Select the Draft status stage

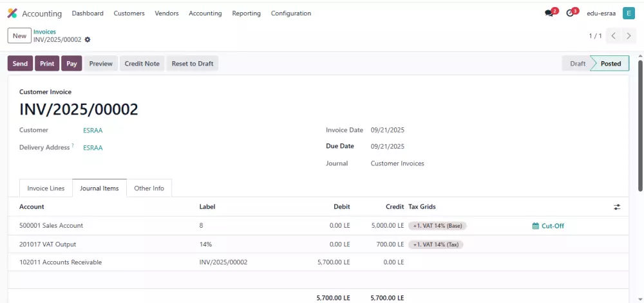tap(578, 64)
